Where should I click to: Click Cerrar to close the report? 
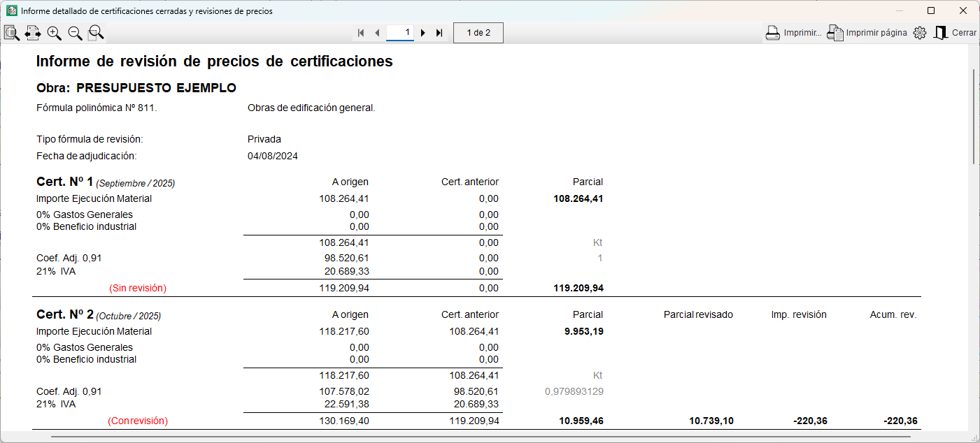pyautogui.click(x=956, y=33)
